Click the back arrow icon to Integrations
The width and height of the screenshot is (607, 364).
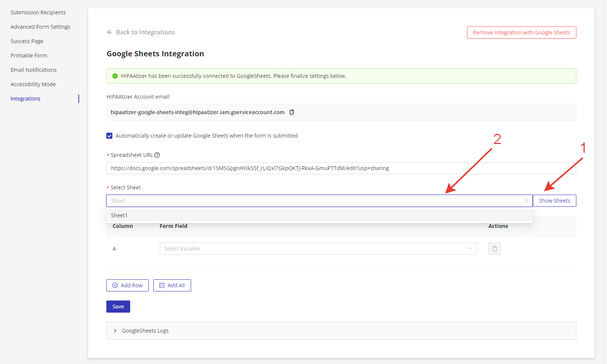(x=110, y=32)
